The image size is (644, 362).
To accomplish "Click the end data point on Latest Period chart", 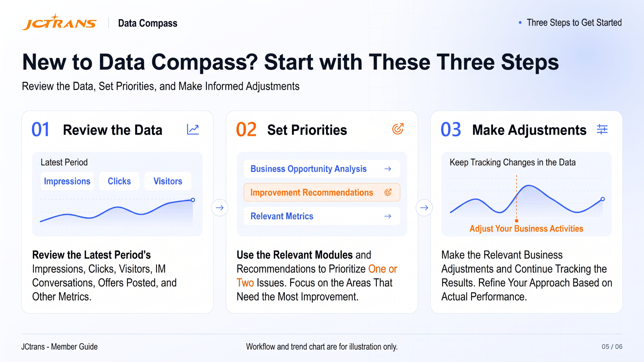I will tap(193, 200).
